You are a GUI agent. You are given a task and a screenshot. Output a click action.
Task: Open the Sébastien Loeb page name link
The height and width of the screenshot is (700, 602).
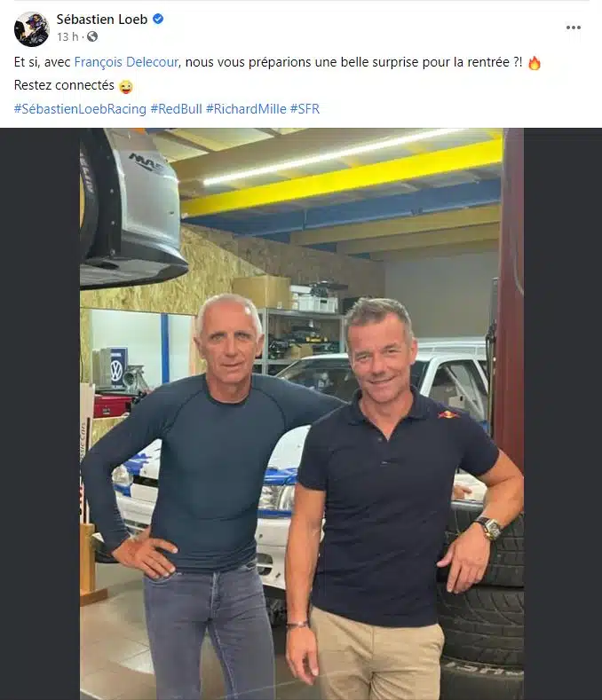pyautogui.click(x=102, y=20)
